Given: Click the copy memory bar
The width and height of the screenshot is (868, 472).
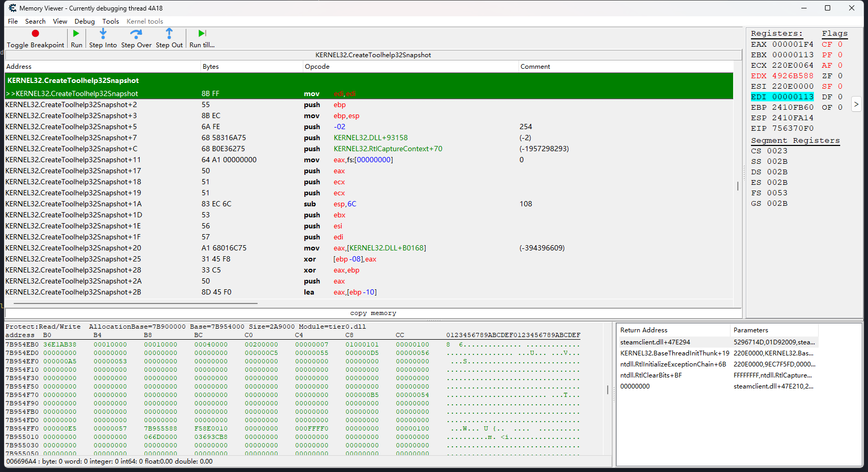Looking at the screenshot, I should 373,313.
